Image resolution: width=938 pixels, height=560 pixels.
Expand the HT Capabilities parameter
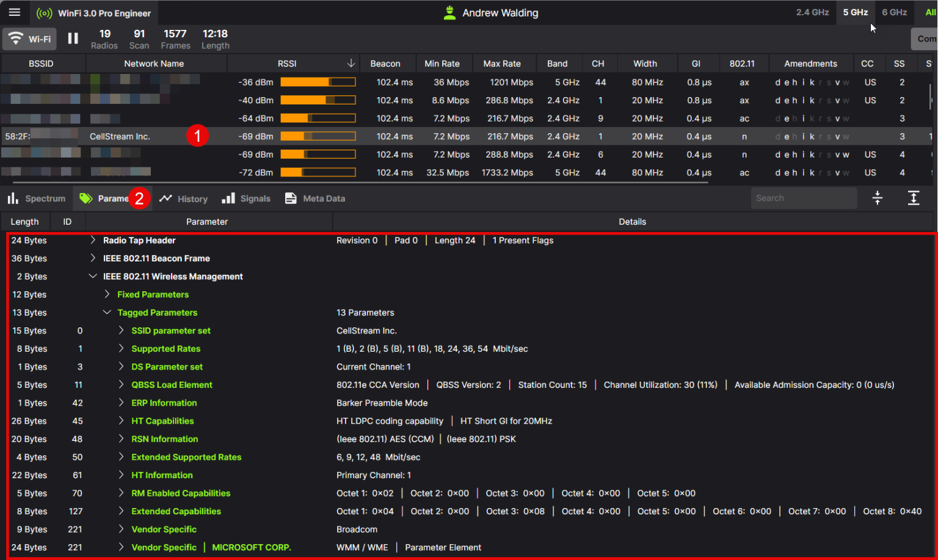pos(121,421)
